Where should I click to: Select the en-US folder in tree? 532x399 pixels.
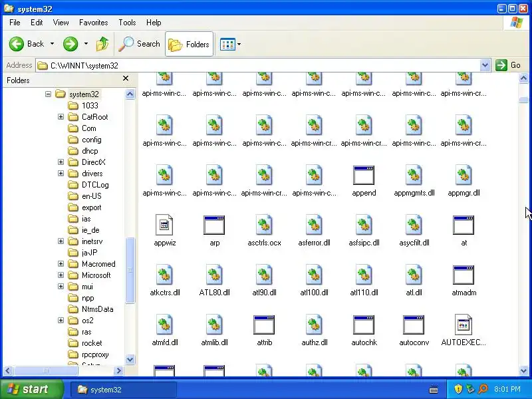[85, 196]
